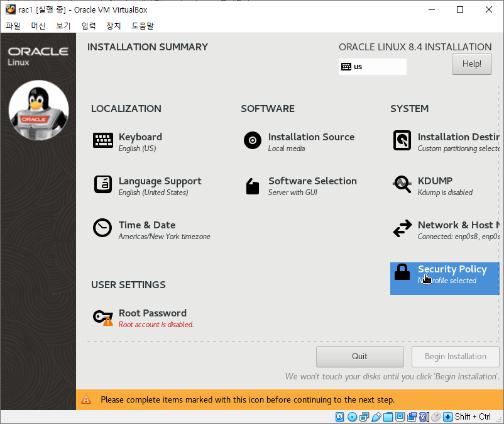Viewport: 504px width, 424px height.
Task: Click the recording status bar icon
Action: coord(412,417)
